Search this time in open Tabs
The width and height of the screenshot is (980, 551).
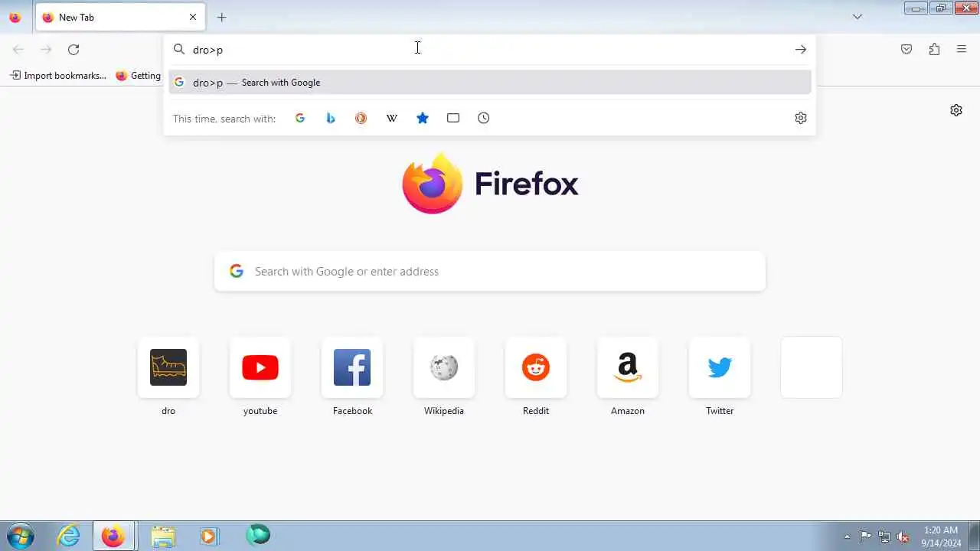pyautogui.click(x=453, y=118)
